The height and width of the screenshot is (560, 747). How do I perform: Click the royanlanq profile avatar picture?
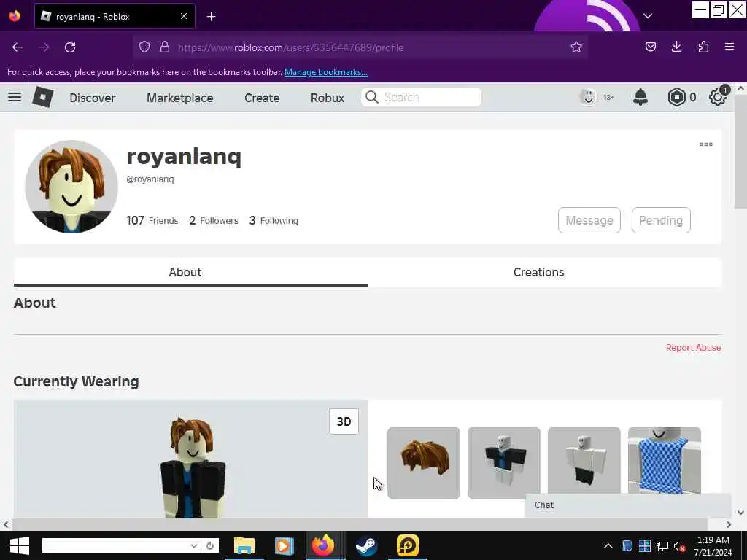point(71,187)
